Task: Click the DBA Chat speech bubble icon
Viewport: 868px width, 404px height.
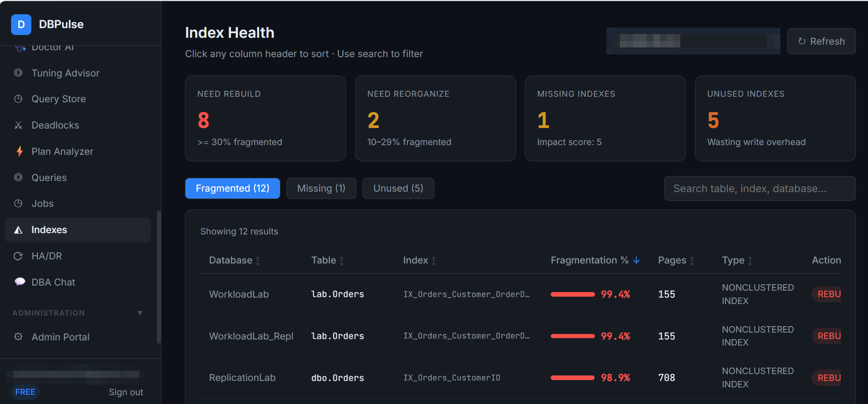Action: (20, 281)
